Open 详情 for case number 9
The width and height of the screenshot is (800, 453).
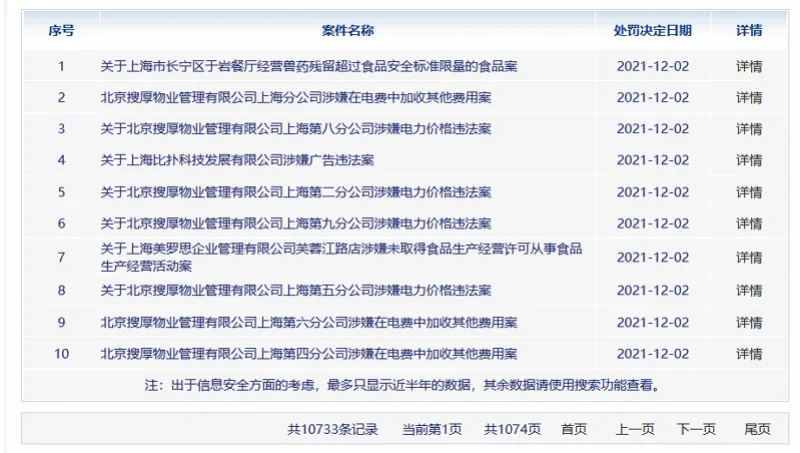click(748, 323)
